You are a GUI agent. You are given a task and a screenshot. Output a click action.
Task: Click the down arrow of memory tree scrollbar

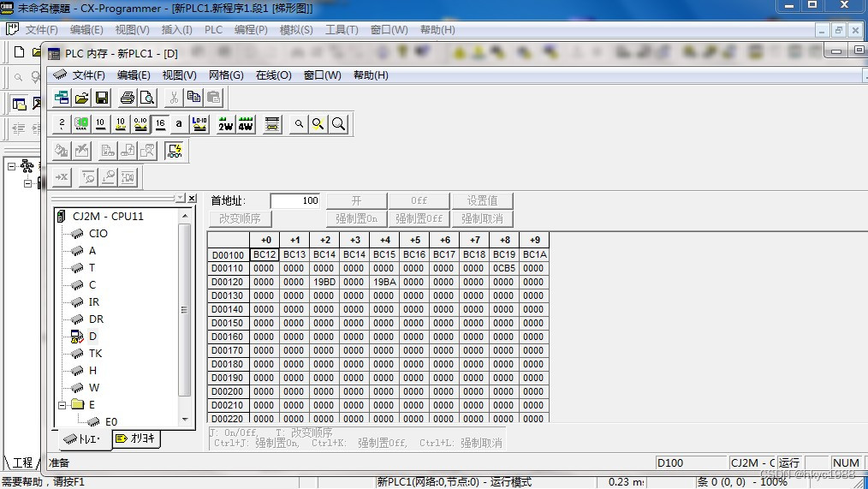pyautogui.click(x=186, y=420)
